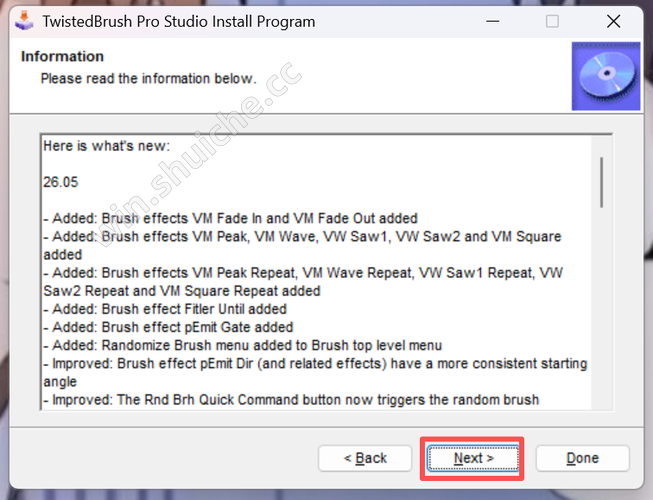Image resolution: width=653 pixels, height=500 pixels.
Task: Click the "pEmit Gate added" line
Action: point(168,327)
